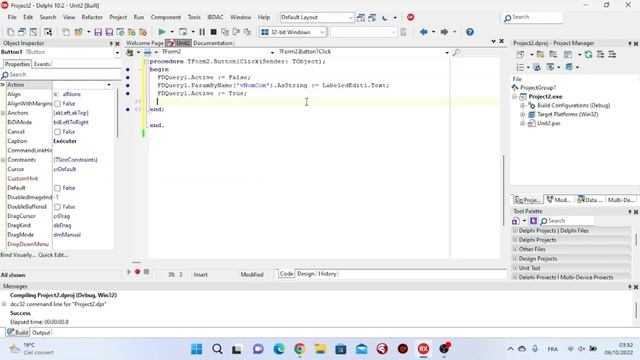
Task: Open the Help question mark icon
Action: 470,32
